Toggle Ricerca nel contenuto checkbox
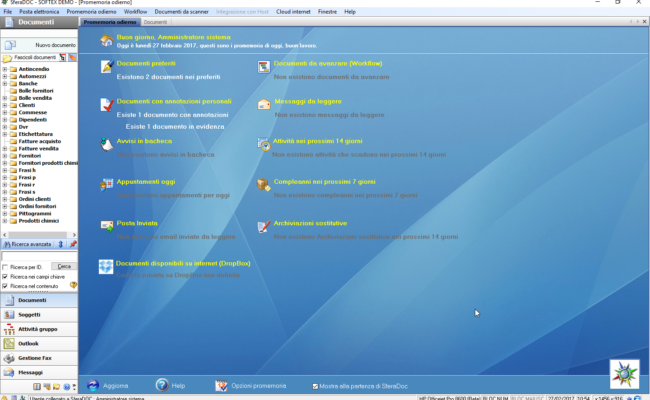This screenshot has width=650, height=400. tap(5, 286)
